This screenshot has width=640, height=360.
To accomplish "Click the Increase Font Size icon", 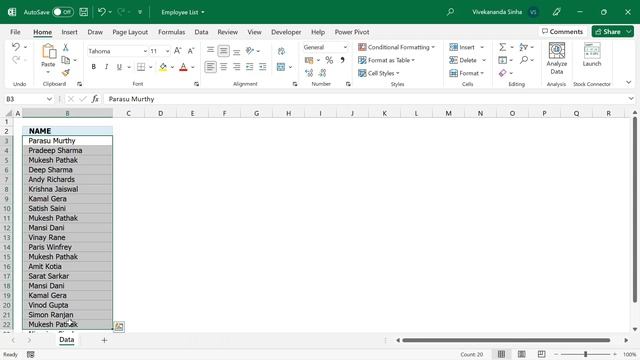I will (178, 51).
